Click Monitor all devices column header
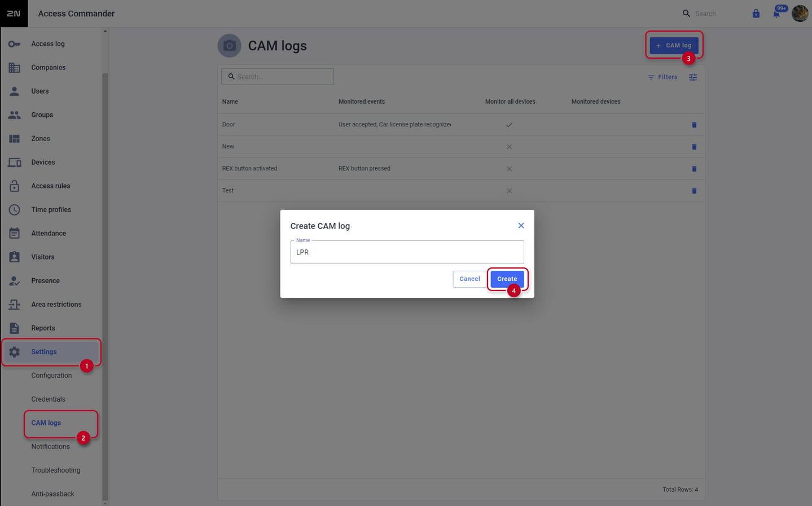This screenshot has height=506, width=812. pos(510,102)
